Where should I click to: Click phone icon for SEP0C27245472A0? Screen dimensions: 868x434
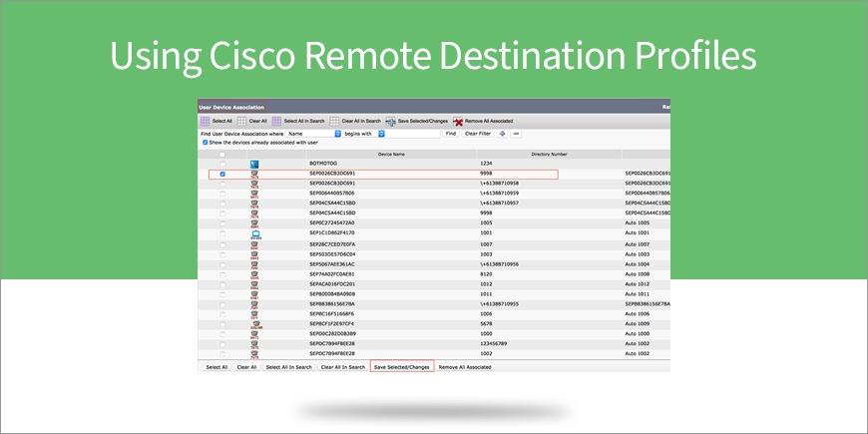click(254, 223)
